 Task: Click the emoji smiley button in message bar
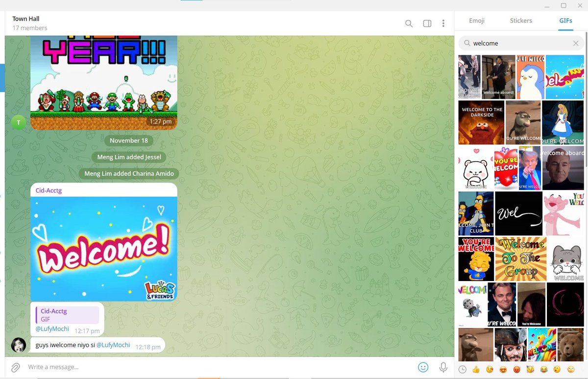coord(423,367)
